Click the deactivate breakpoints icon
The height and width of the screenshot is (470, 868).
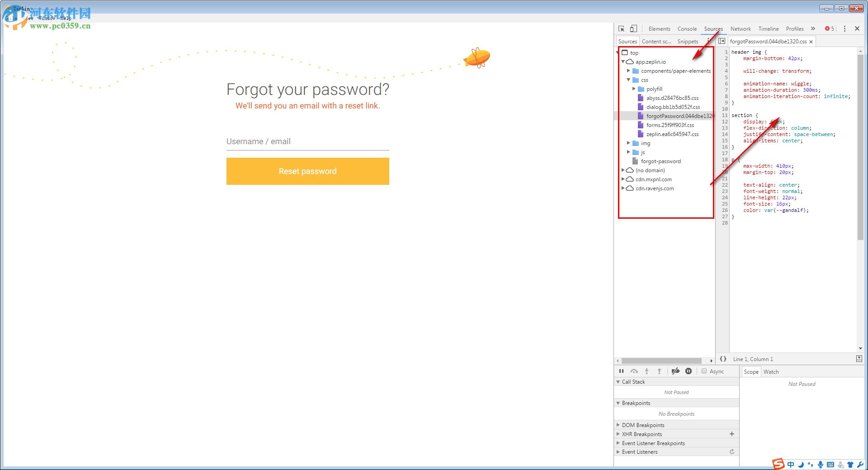[x=675, y=371]
